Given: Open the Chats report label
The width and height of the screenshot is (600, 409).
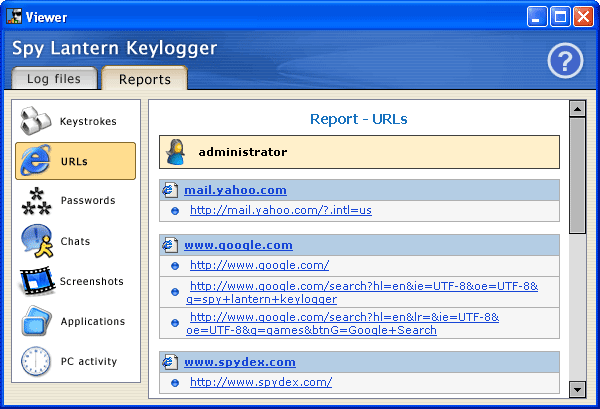Looking at the screenshot, I should click(x=75, y=241).
